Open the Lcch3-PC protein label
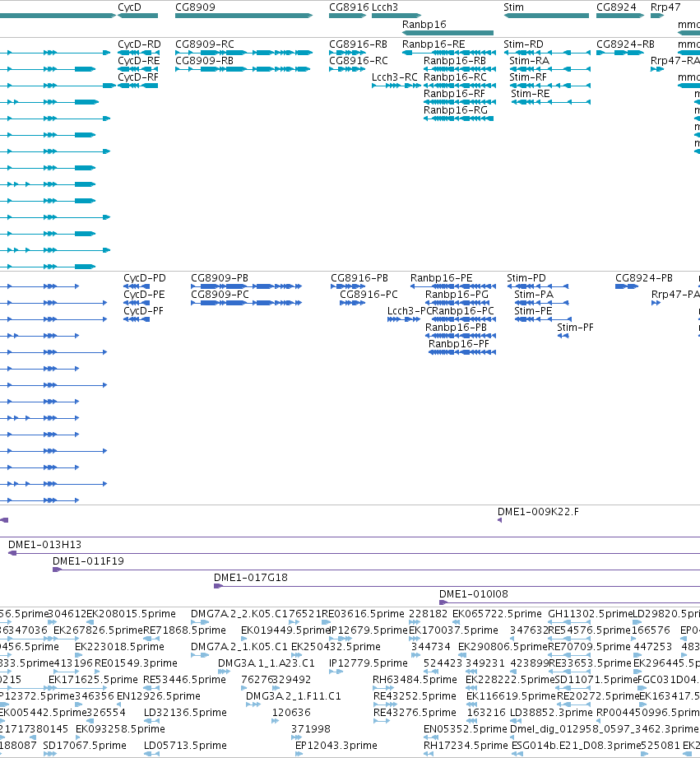The image size is (700, 758). tap(409, 311)
